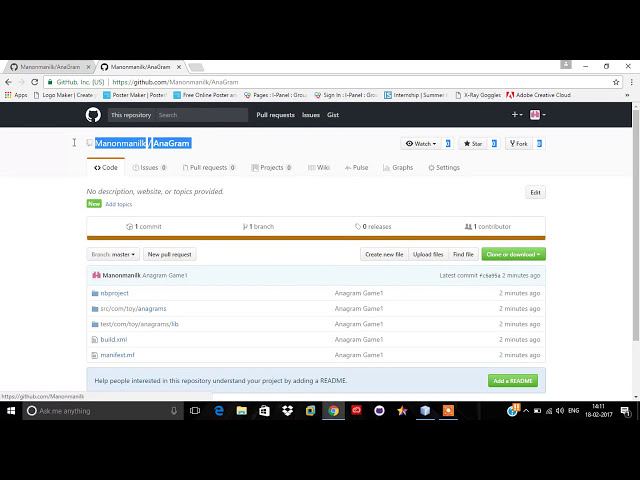Click the volume speaker tray icon

(560, 411)
